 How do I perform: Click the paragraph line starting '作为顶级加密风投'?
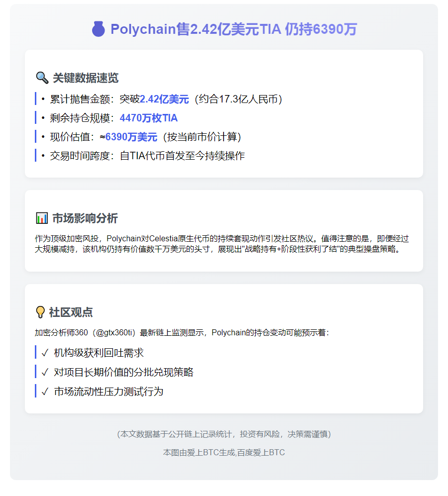(x=222, y=238)
